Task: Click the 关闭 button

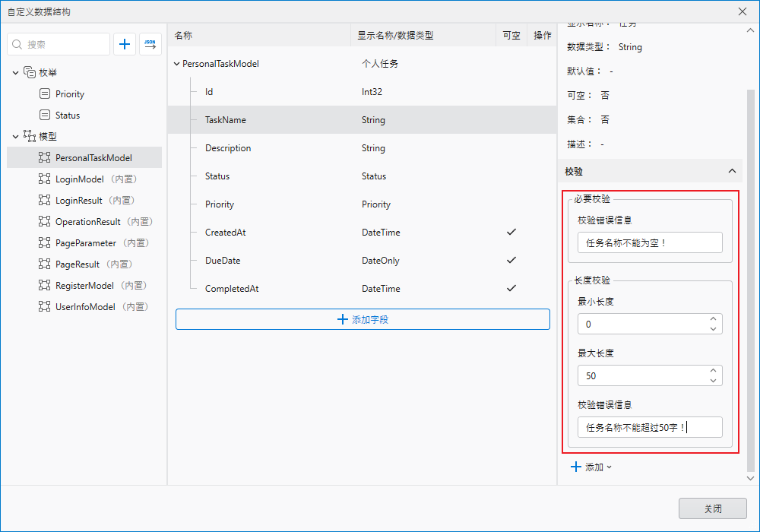Action: 712,508
